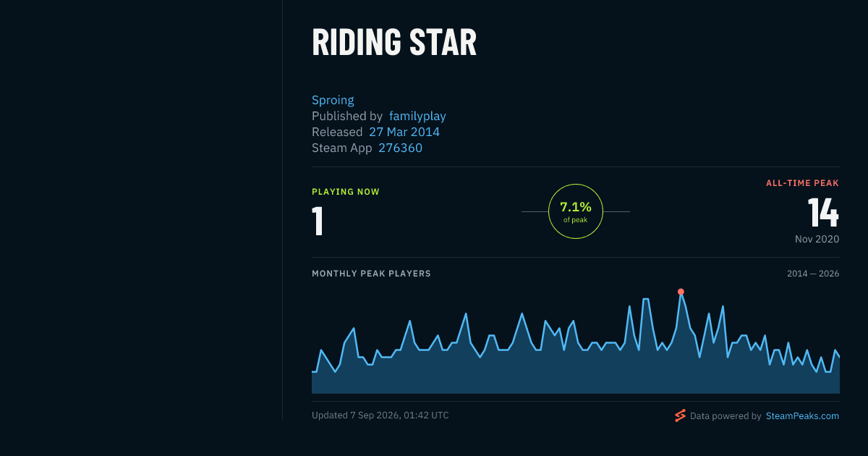Open the Sproing developer link
Viewport: 868px width, 456px height.
333,100
